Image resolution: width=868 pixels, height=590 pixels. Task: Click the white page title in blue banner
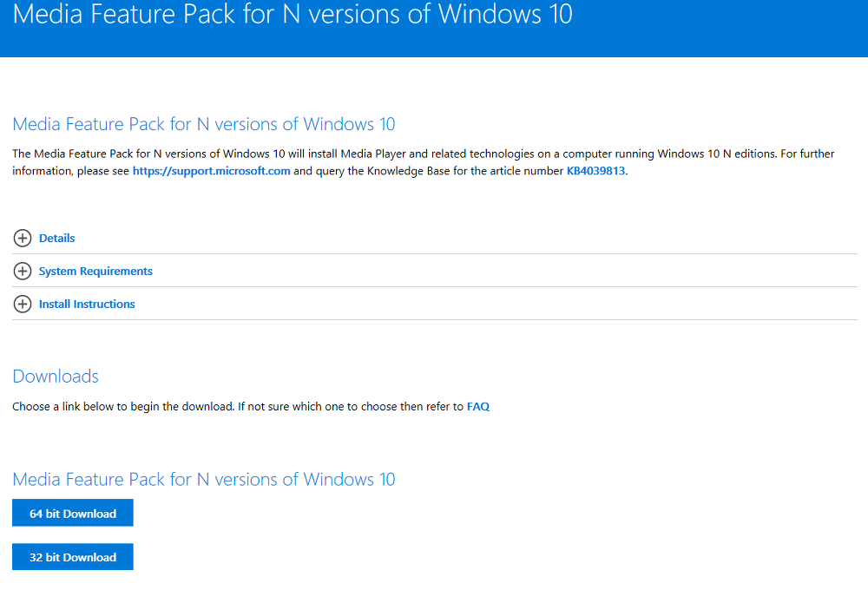(x=293, y=14)
